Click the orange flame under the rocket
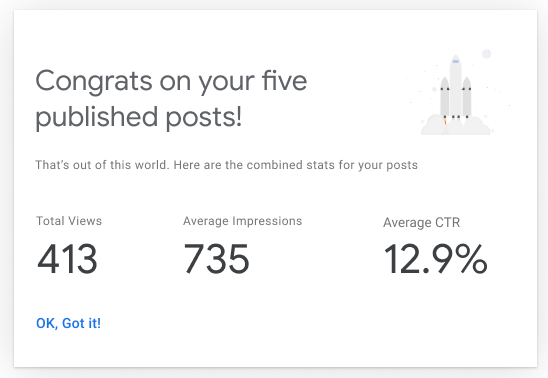This screenshot has height=378, width=548. click(x=445, y=121)
